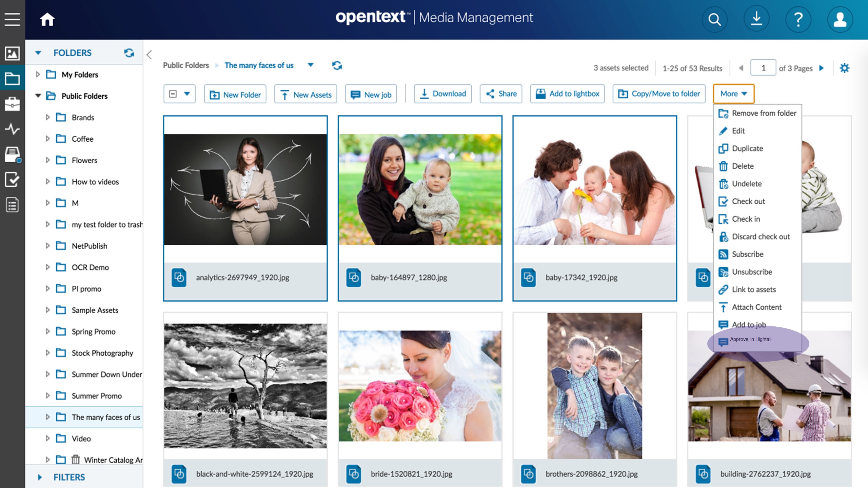Choose Edit in the More menu
The width and height of the screenshot is (868, 488).
click(x=757, y=131)
